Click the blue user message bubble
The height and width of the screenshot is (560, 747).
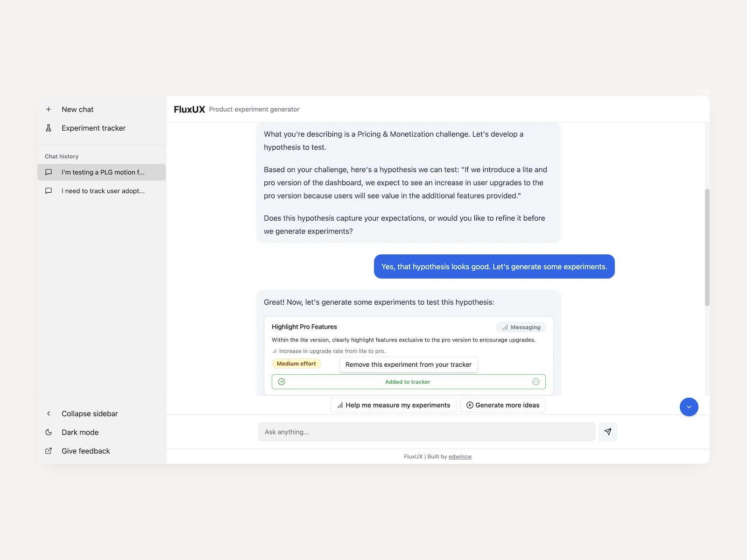[494, 266]
